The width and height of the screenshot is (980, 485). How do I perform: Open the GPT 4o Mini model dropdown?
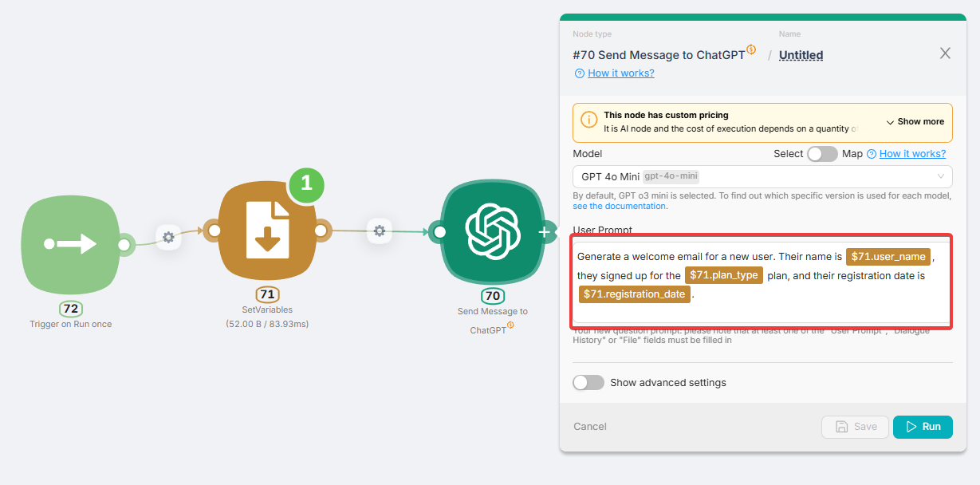[x=762, y=176]
